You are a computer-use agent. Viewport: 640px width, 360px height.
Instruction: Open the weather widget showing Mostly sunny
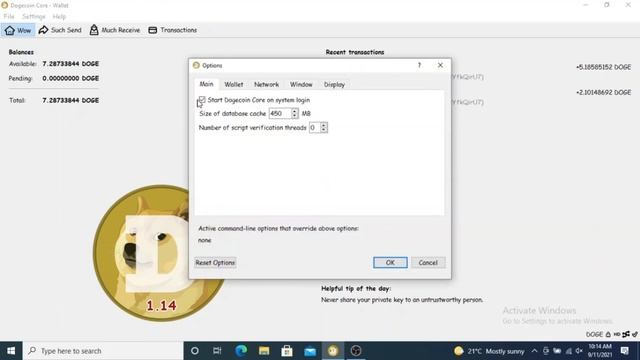pos(489,351)
